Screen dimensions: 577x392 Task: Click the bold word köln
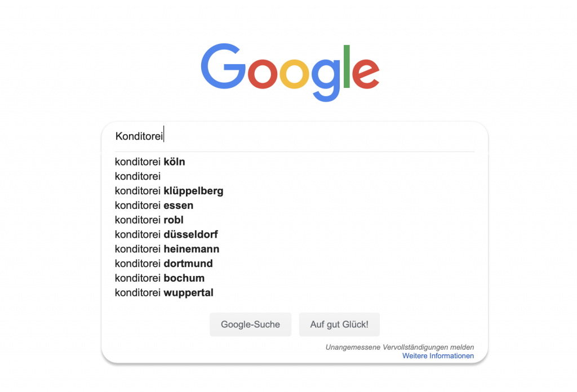(175, 162)
